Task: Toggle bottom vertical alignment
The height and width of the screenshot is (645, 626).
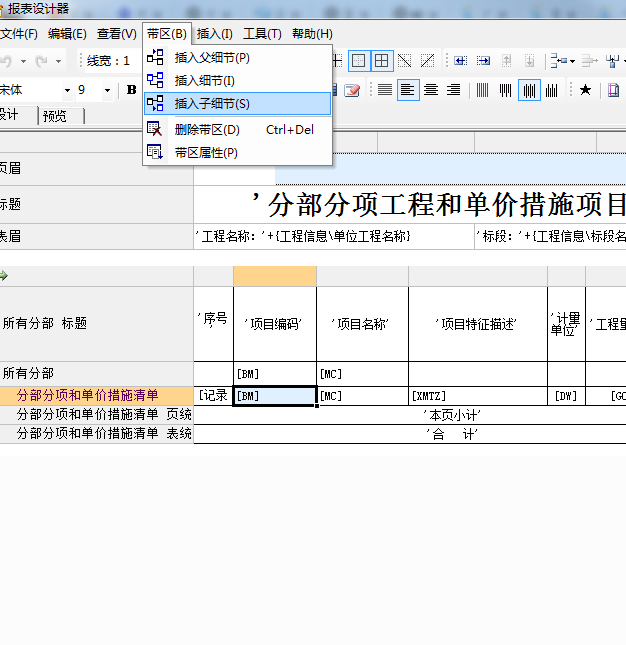Action: tap(551, 90)
